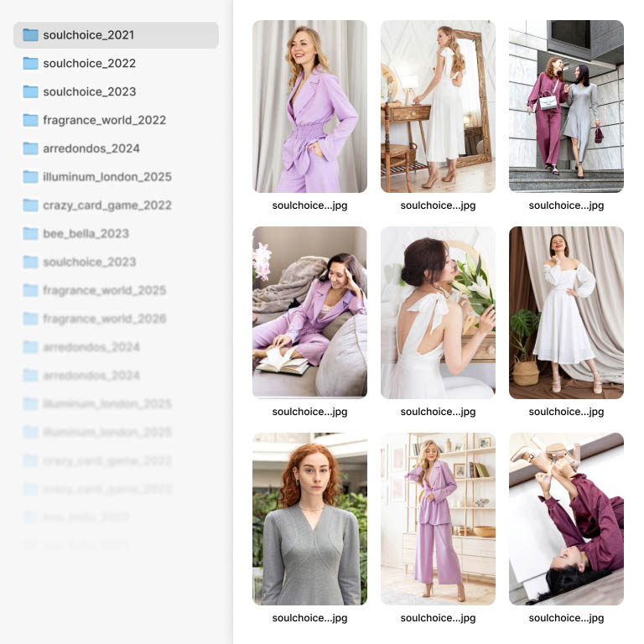Click the bee_bella_2023 folder icon
Image resolution: width=644 pixels, height=644 pixels.
pos(31,233)
